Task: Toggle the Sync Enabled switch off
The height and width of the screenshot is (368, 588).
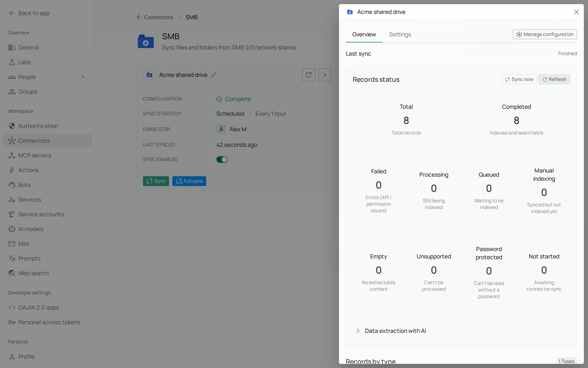Action: pos(222,159)
